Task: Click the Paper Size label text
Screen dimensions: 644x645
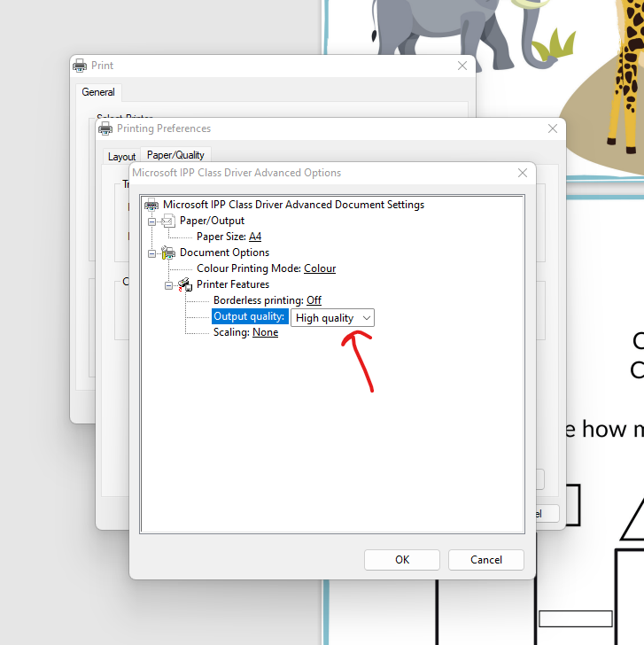Action: click(x=221, y=237)
